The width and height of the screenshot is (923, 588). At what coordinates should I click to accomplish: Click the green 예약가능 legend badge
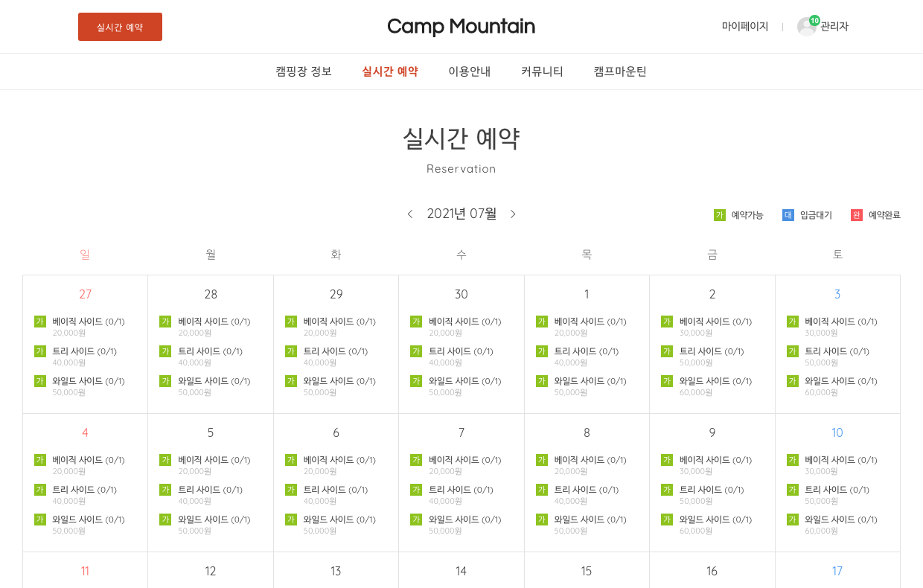click(x=720, y=215)
